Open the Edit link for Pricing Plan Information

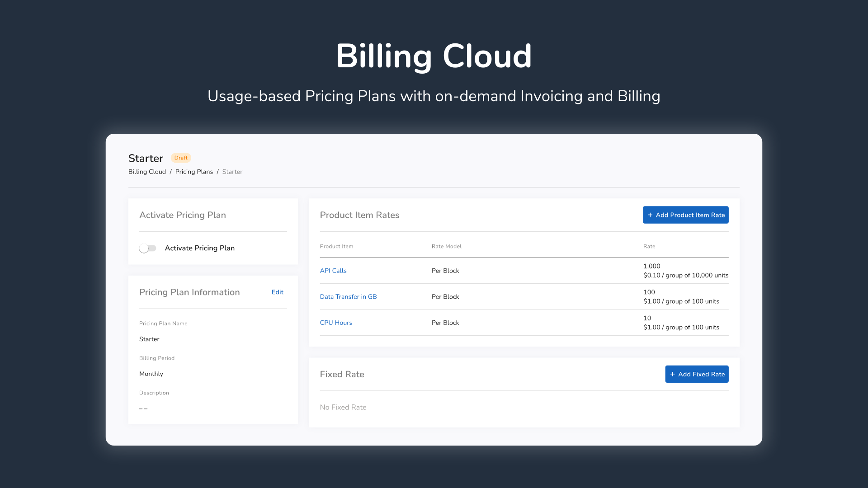(x=277, y=292)
